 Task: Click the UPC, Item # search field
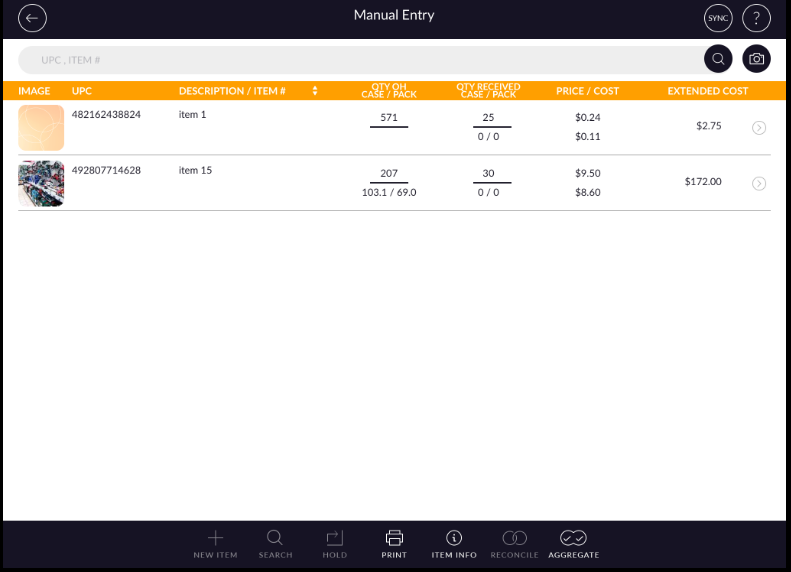coord(360,60)
